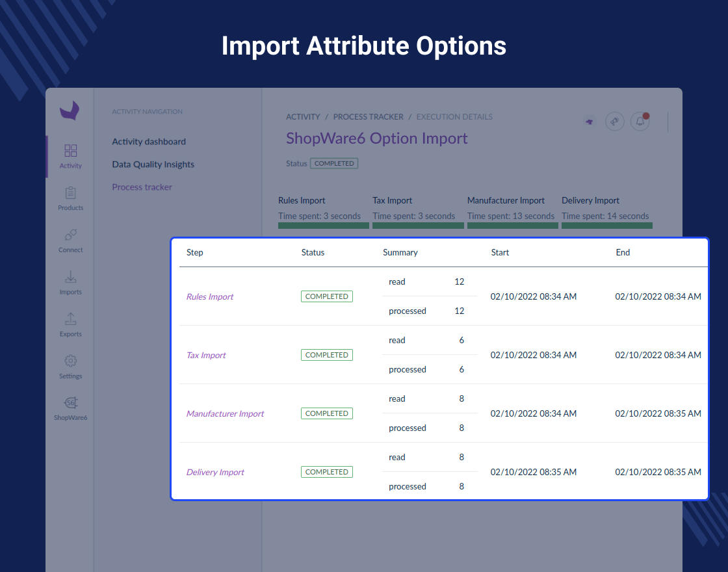Go to Activity dashboard
The width and height of the screenshot is (728, 572).
click(x=149, y=142)
